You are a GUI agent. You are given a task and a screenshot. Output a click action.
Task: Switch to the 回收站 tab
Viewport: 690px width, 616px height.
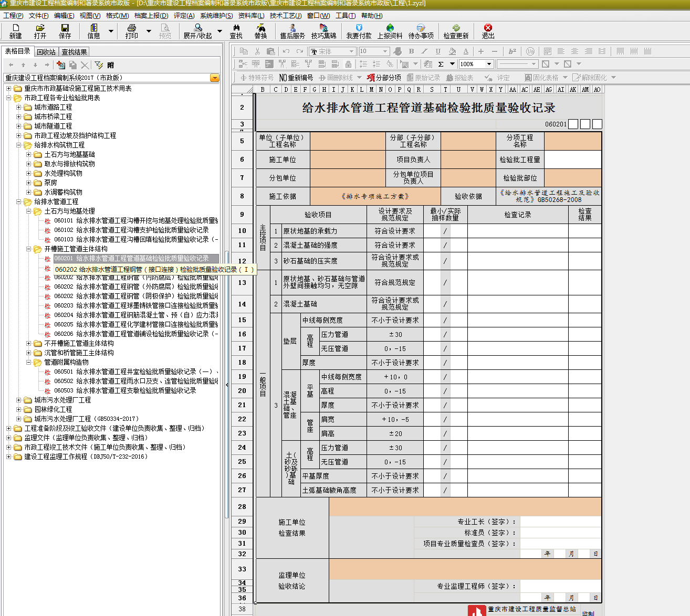46,52
